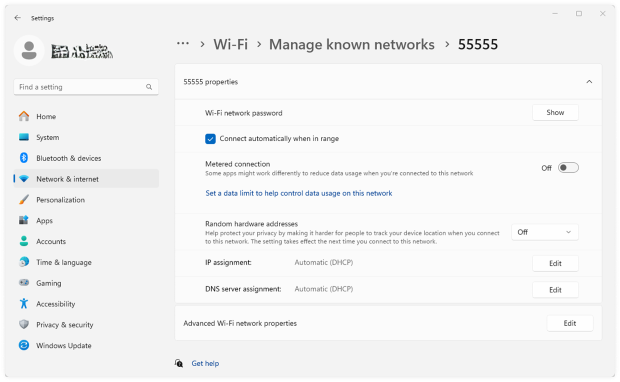The height and width of the screenshot is (382, 620).
Task: Edit the DNS server assignment
Action: coord(555,290)
